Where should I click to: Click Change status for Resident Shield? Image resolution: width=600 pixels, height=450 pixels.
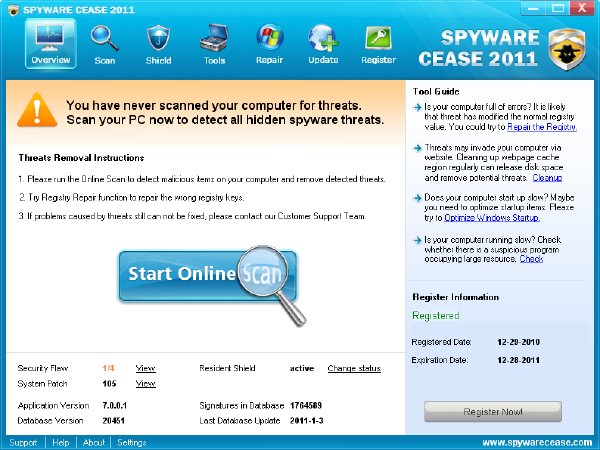point(354,368)
